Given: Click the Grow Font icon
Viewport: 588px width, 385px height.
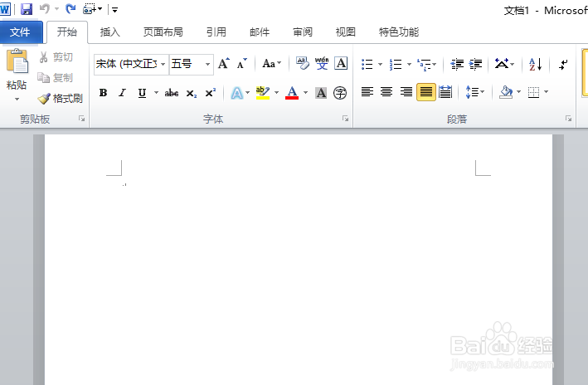Looking at the screenshot, I should tap(223, 63).
